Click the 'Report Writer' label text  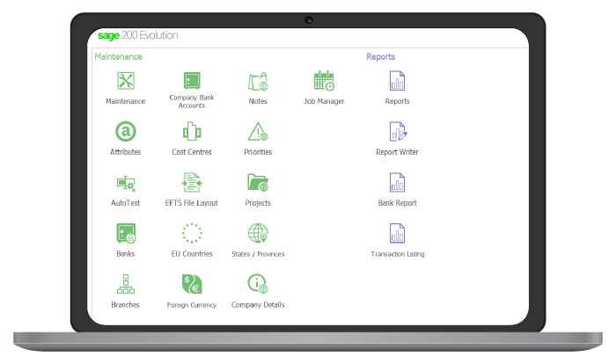click(397, 152)
